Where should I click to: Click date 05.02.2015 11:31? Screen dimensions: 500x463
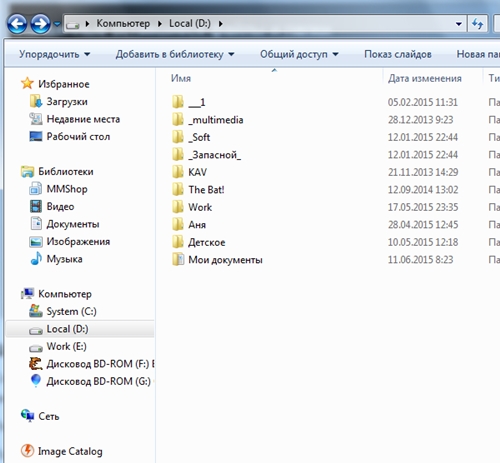[x=423, y=102]
